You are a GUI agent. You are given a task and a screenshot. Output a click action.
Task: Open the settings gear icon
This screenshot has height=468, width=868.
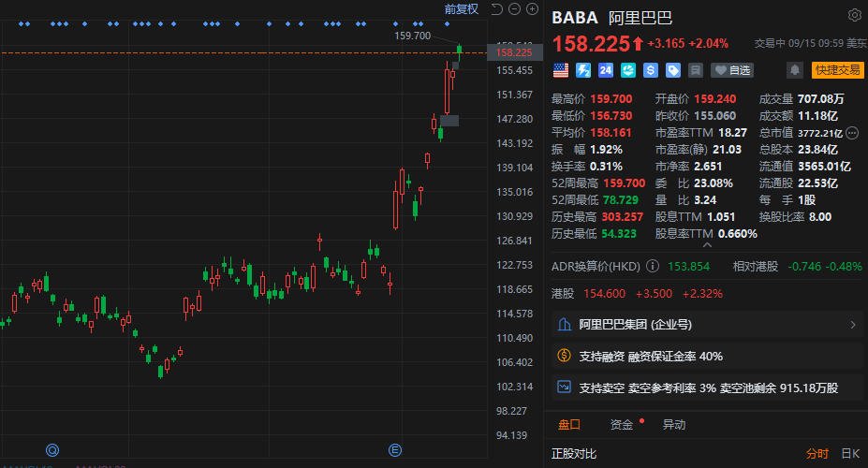(x=854, y=15)
